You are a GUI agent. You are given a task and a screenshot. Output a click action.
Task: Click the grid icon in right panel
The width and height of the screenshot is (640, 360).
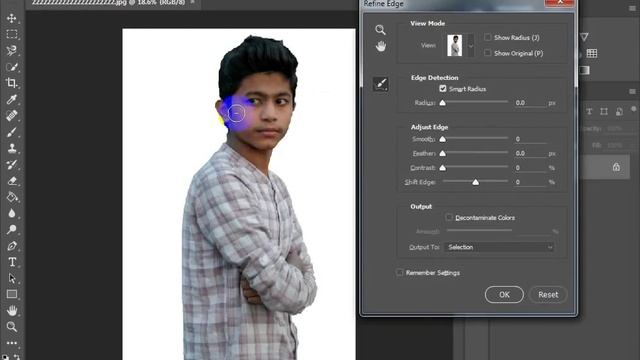click(x=591, y=53)
